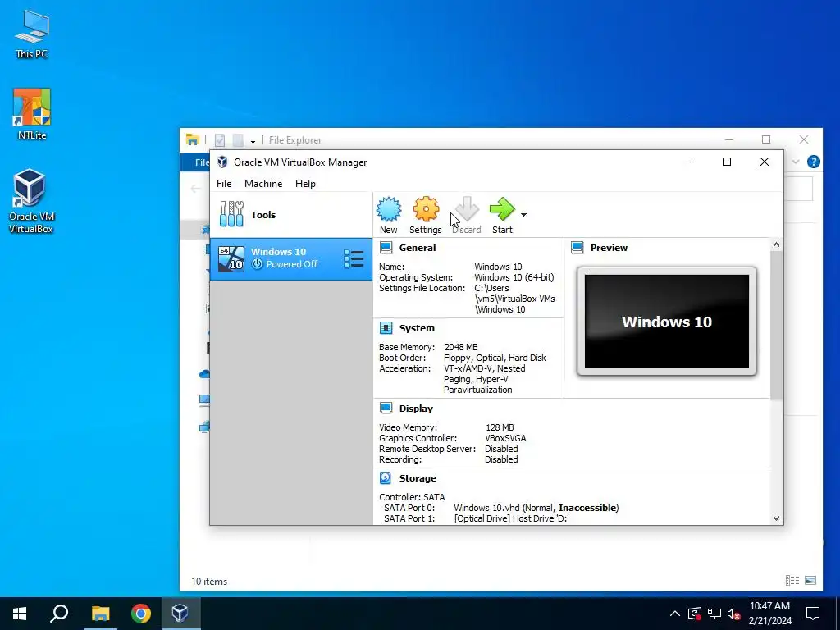Switch File Explorer to large icons view
Viewport: 840px width, 630px height.
click(x=810, y=580)
